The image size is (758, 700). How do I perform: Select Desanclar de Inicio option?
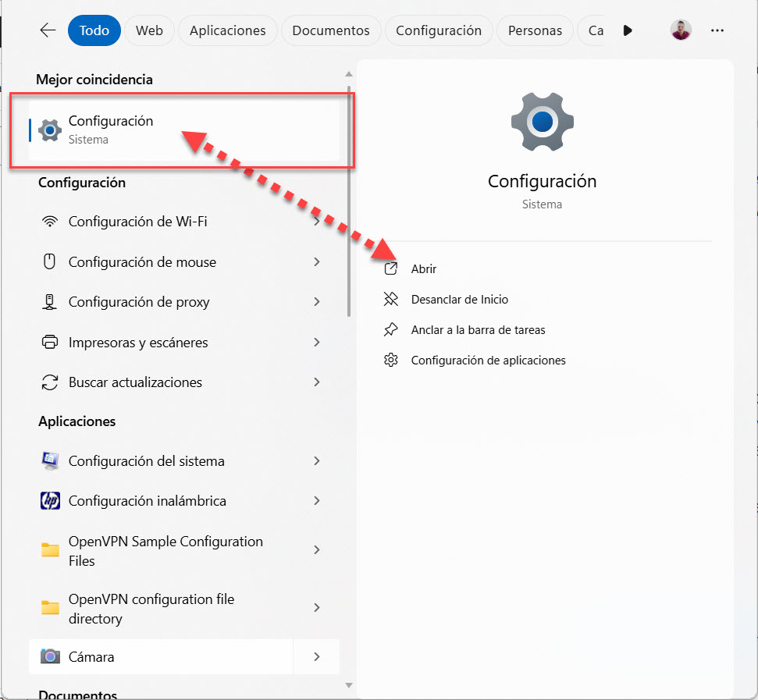coord(459,300)
